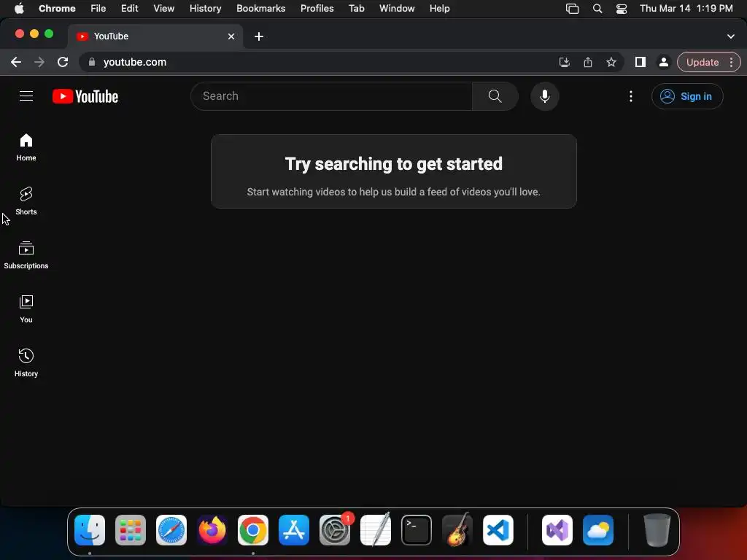Share this page via share icon

pyautogui.click(x=588, y=62)
